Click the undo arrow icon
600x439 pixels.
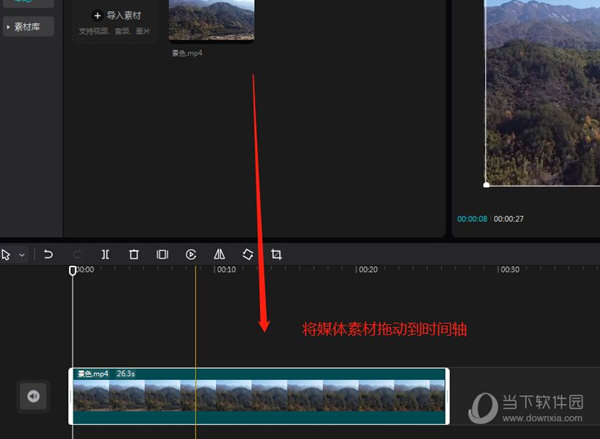pos(48,255)
